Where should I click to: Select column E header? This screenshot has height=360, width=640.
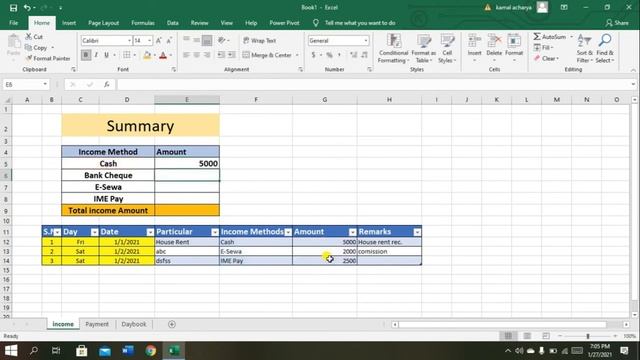[x=187, y=100]
